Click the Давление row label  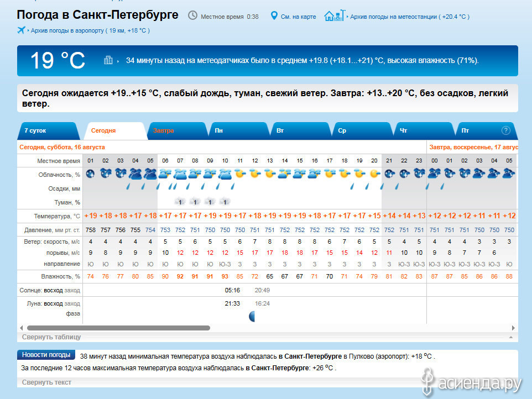click(52, 230)
